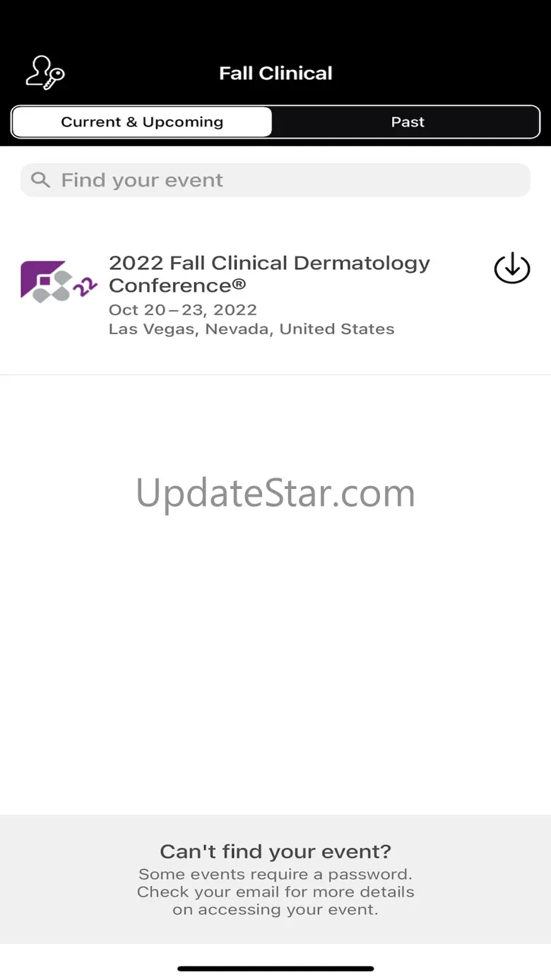Tap the Can't find your event? heading
Image resolution: width=551 pixels, height=980 pixels.
point(275,851)
